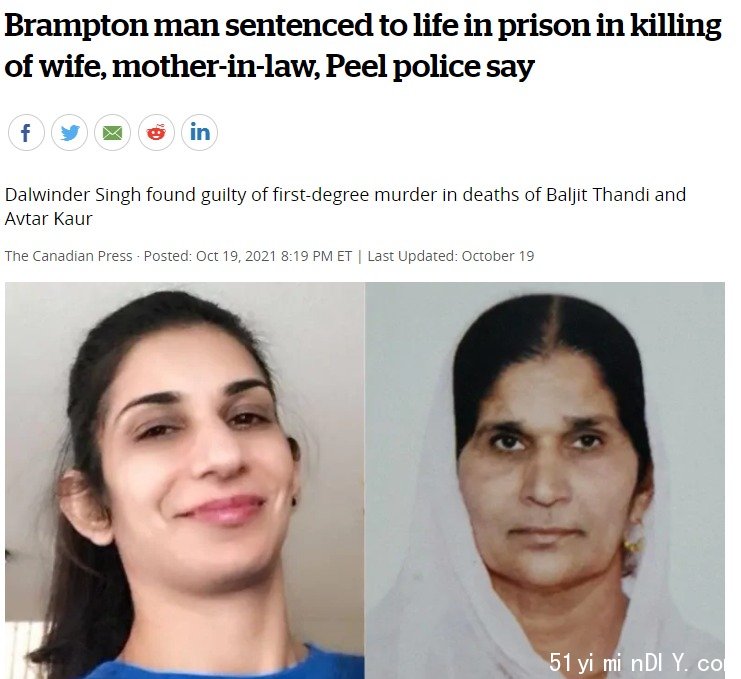Select the article subheadline about Dalwinder Singh

coord(345,206)
